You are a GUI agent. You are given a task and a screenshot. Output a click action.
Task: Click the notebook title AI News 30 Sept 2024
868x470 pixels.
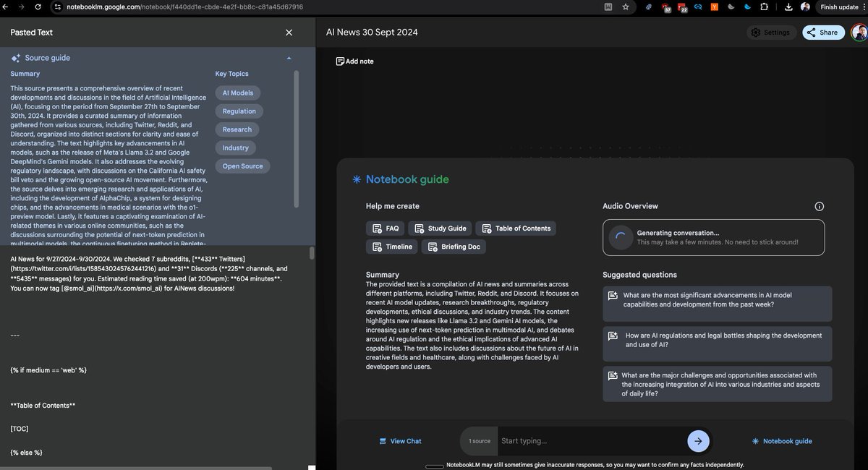point(372,33)
